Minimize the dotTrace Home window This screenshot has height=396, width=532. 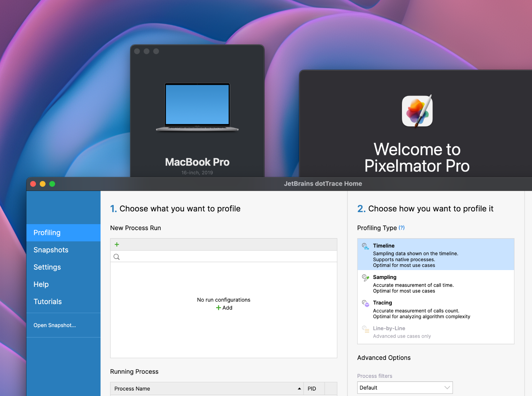(43, 184)
